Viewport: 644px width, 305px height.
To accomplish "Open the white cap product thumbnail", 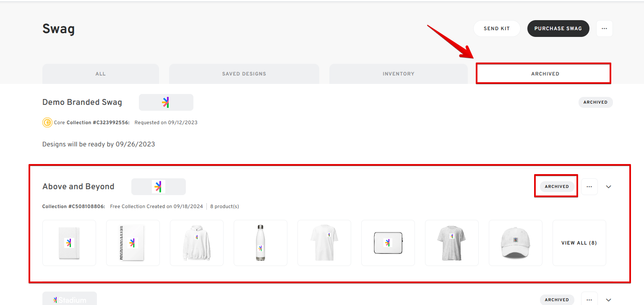I will click(515, 243).
